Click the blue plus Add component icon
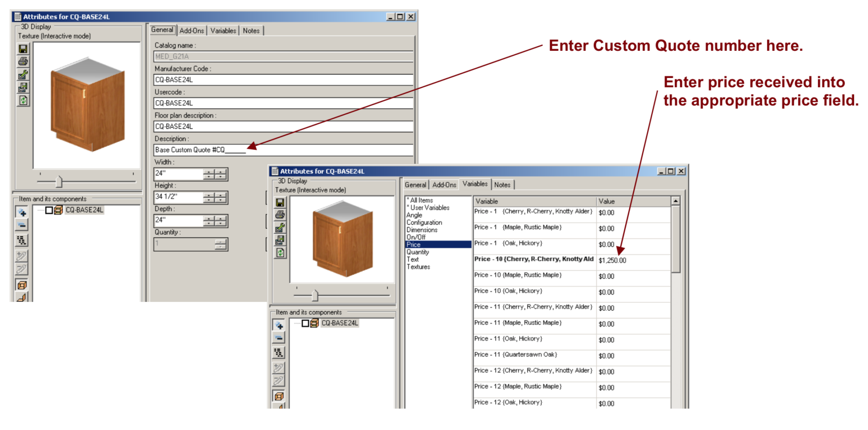868x430 pixels. (x=21, y=211)
